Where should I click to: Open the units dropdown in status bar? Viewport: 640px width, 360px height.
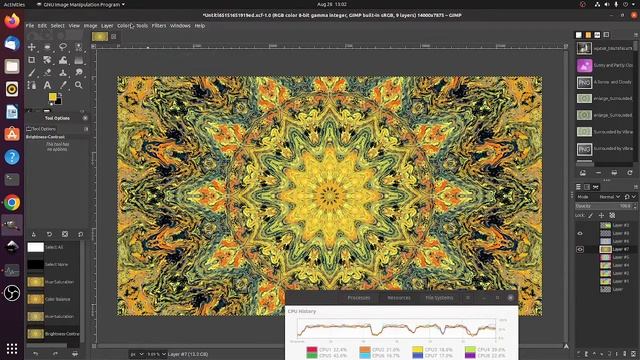[137, 354]
